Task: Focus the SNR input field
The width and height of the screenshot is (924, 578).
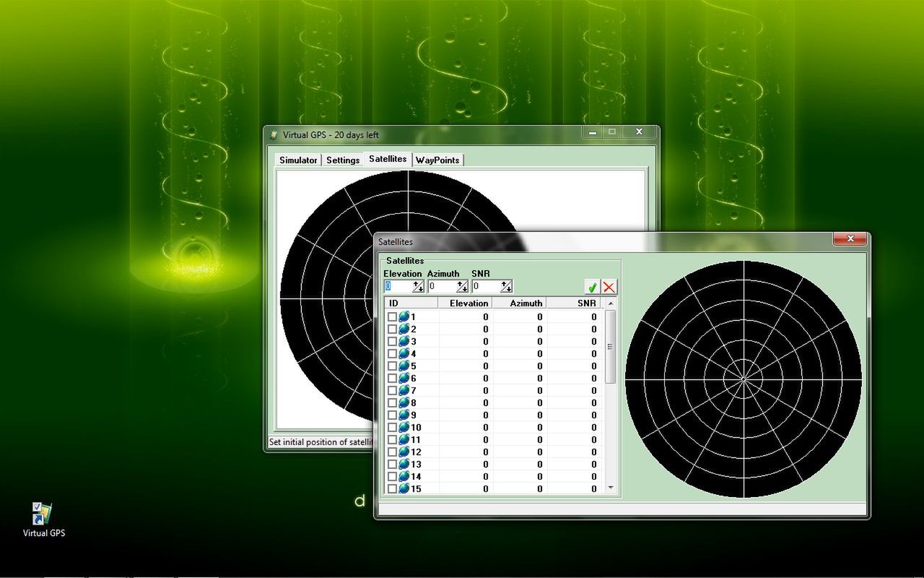Action: tap(486, 287)
